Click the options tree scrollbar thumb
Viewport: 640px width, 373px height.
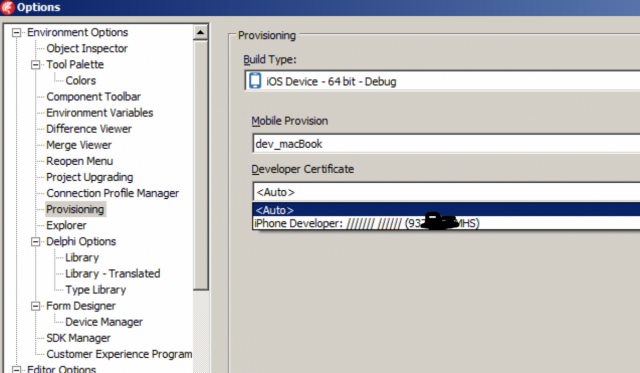click(x=200, y=165)
